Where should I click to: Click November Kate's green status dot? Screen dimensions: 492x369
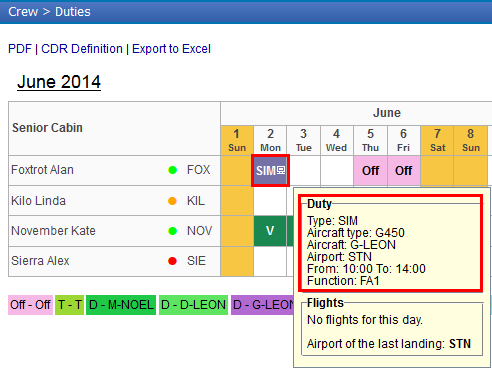tap(172, 231)
